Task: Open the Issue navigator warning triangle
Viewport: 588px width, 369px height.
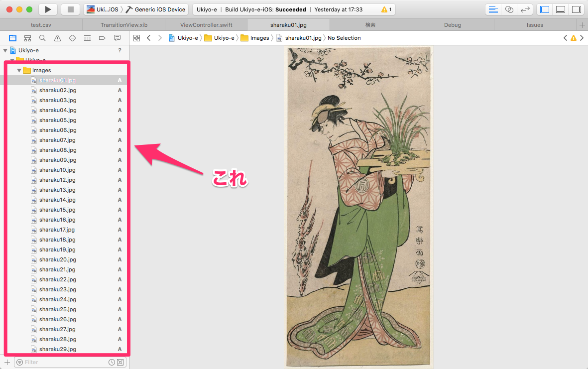Action: (x=57, y=37)
